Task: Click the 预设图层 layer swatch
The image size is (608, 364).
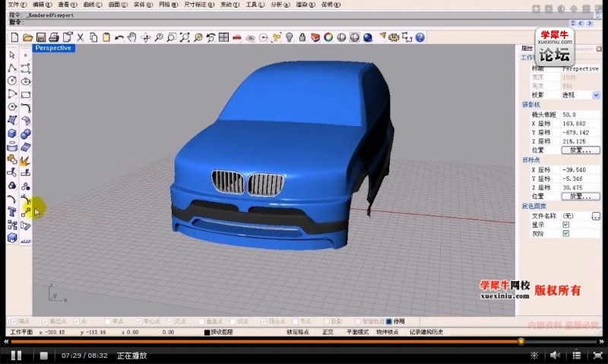Action: pos(207,333)
